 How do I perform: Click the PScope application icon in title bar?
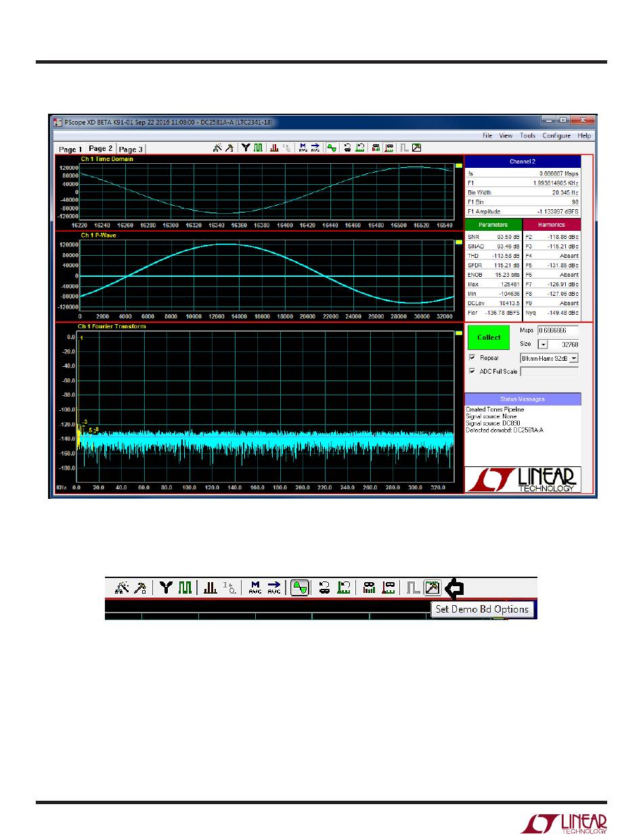click(x=57, y=123)
